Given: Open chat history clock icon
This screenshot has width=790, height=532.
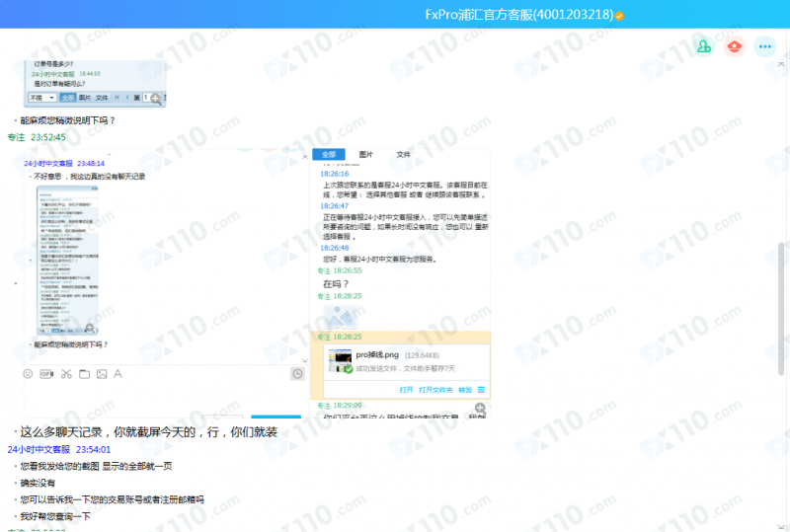Looking at the screenshot, I should 297,374.
